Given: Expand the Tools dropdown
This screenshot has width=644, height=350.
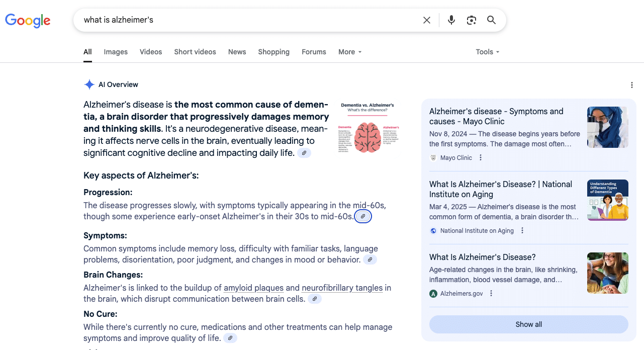Looking at the screenshot, I should tap(488, 52).
